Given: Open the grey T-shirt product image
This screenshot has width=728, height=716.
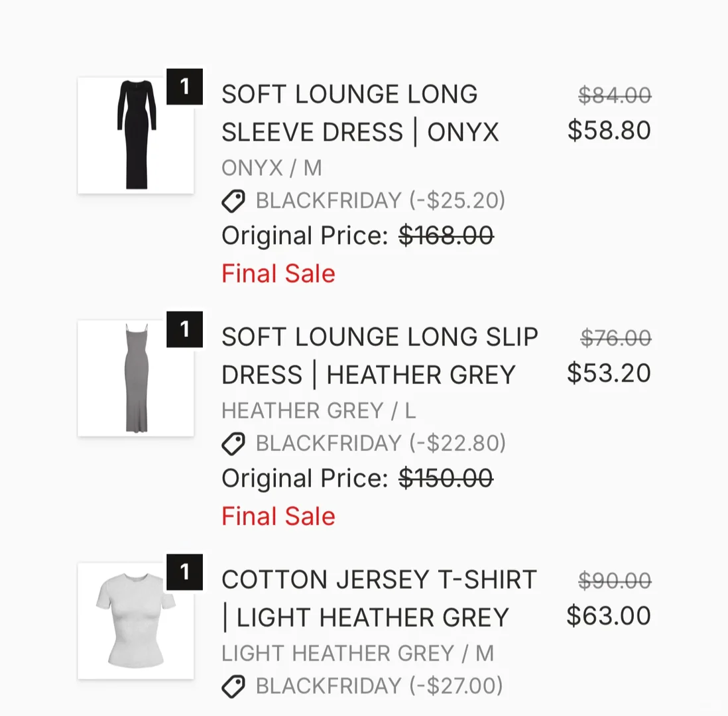Looking at the screenshot, I should pyautogui.click(x=136, y=621).
